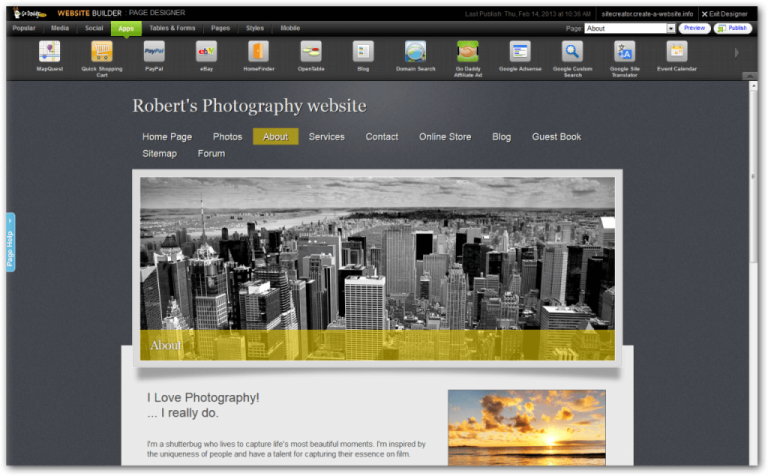Select the OpenTable app icon
Image resolution: width=768 pixels, height=476 pixels.
[311, 52]
